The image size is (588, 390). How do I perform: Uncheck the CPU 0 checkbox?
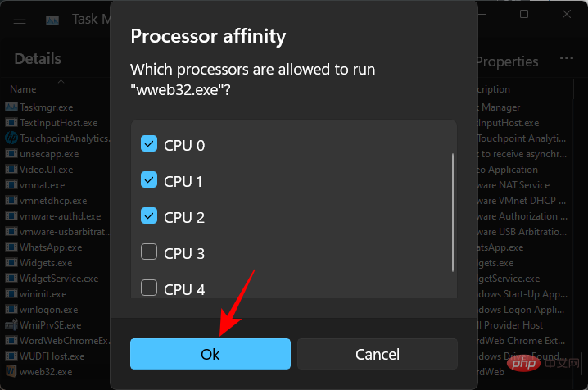[149, 143]
